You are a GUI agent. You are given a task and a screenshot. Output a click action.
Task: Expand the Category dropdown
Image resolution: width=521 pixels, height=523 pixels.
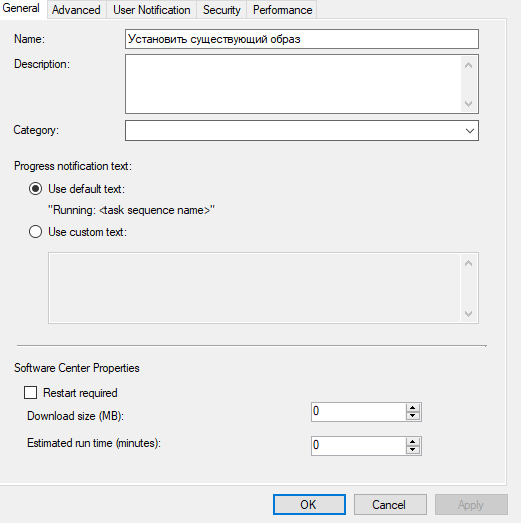click(x=470, y=130)
